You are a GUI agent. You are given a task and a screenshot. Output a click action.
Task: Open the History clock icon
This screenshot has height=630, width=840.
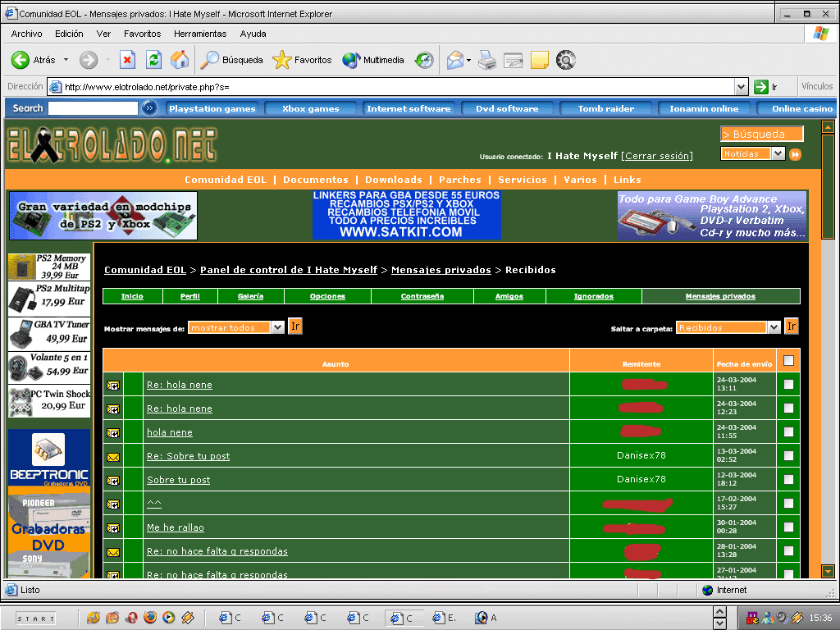424,60
